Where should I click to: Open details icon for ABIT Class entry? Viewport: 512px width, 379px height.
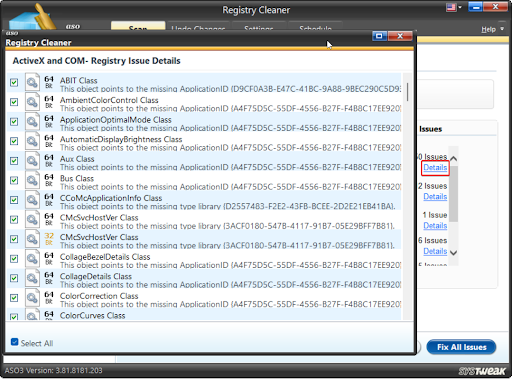coord(32,82)
